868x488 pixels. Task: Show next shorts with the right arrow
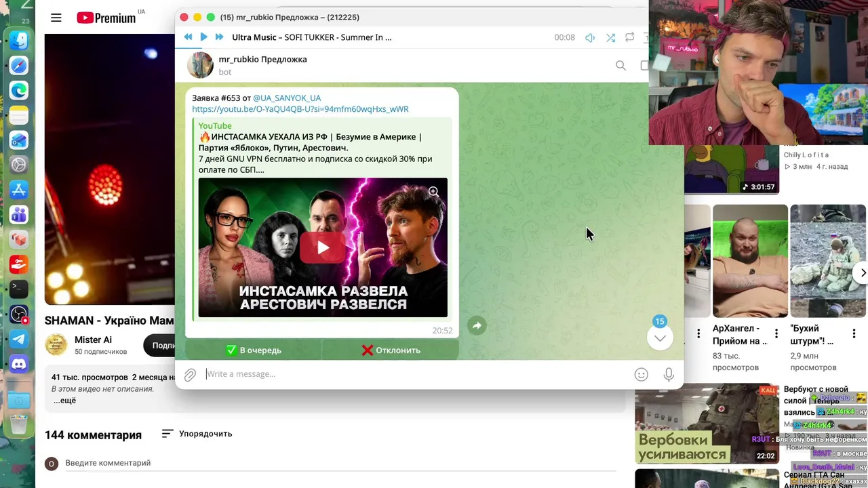pyautogui.click(x=863, y=272)
